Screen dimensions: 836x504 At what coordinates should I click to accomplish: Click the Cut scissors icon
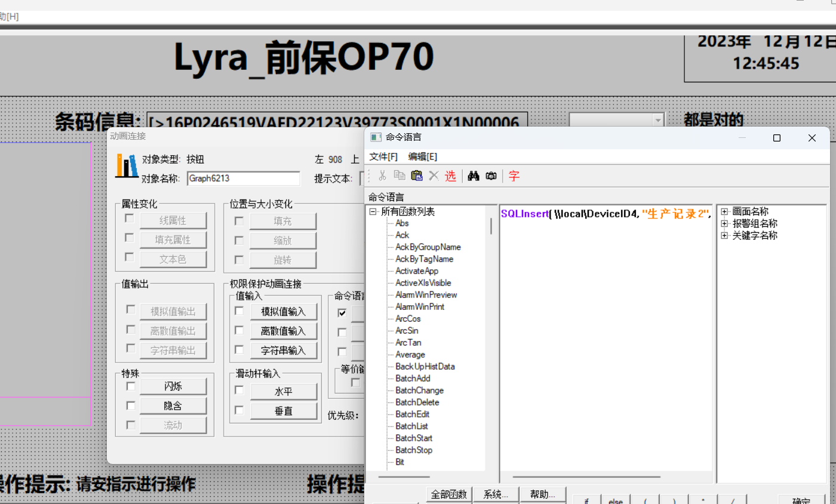coord(383,176)
